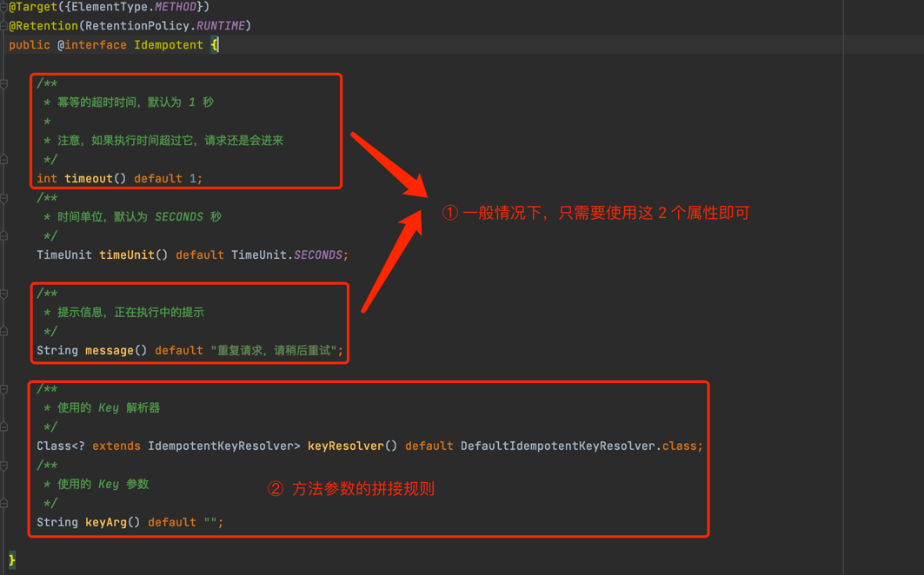The height and width of the screenshot is (575, 924).
Task: Collapse the message Javadoc comment fold
Action: point(4,294)
